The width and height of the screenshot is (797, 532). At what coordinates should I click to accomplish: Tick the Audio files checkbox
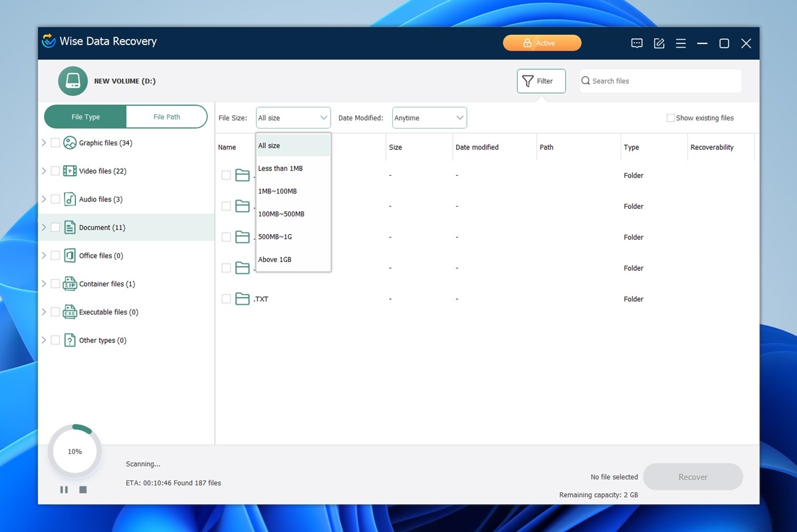point(55,199)
